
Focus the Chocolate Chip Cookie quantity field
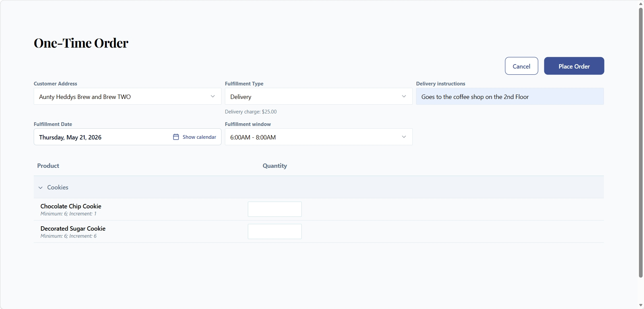coord(274,209)
